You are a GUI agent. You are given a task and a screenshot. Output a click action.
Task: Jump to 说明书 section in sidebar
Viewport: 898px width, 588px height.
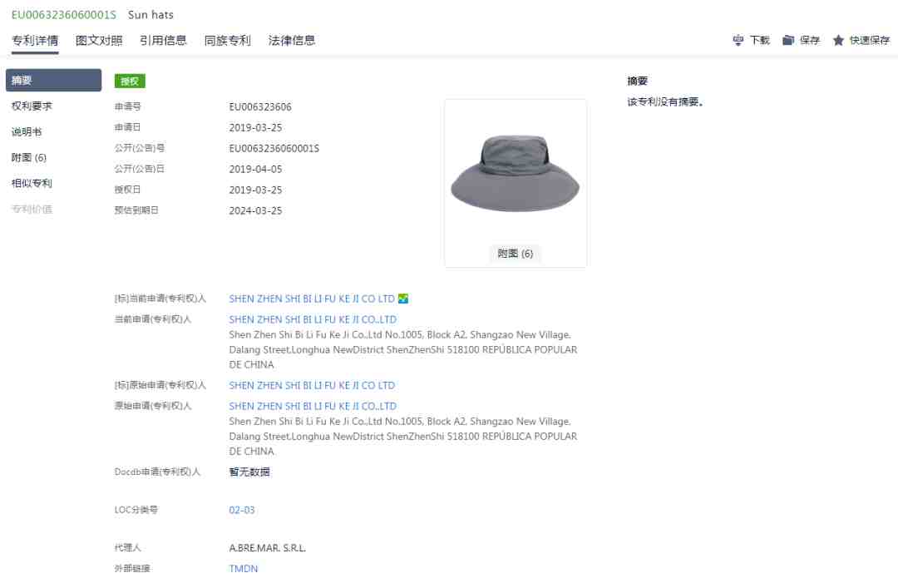coord(27,132)
